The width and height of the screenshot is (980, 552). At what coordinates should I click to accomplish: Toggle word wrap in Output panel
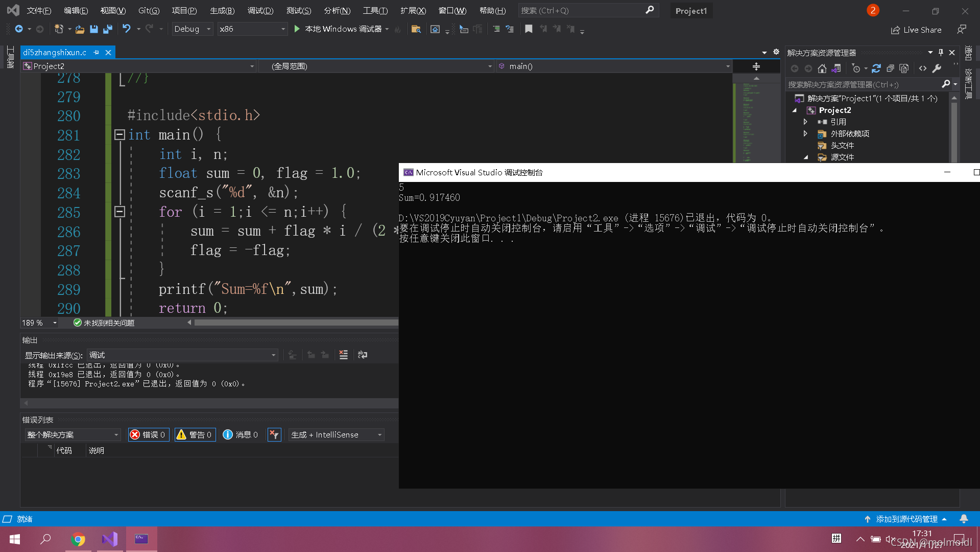pyautogui.click(x=363, y=355)
